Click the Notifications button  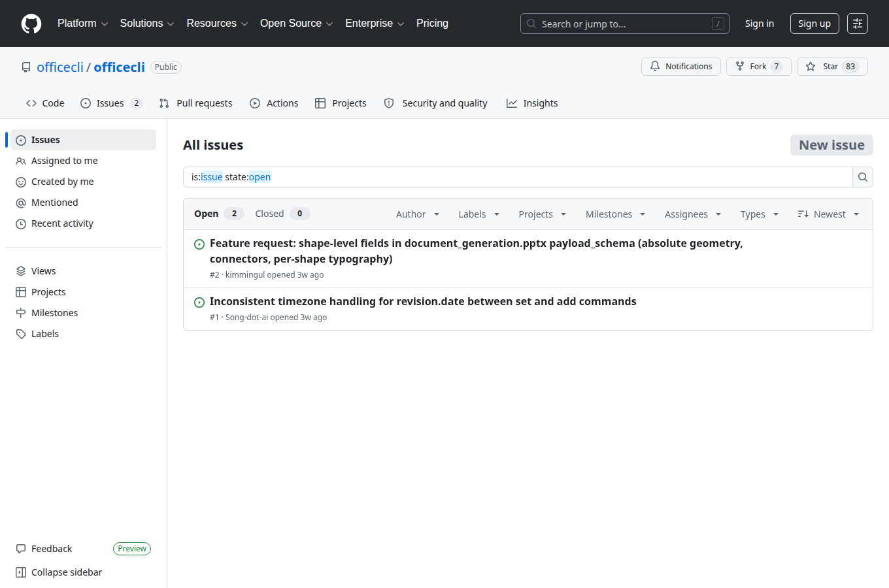681,67
